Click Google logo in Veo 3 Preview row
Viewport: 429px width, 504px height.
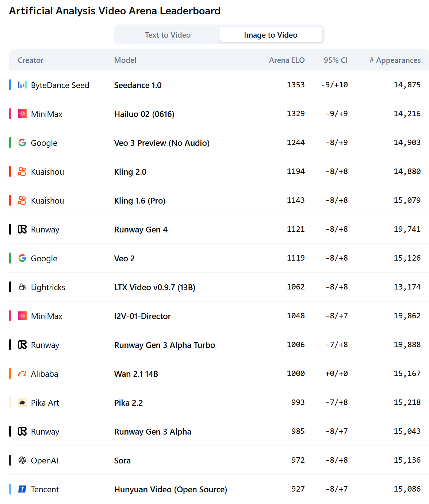tap(22, 143)
